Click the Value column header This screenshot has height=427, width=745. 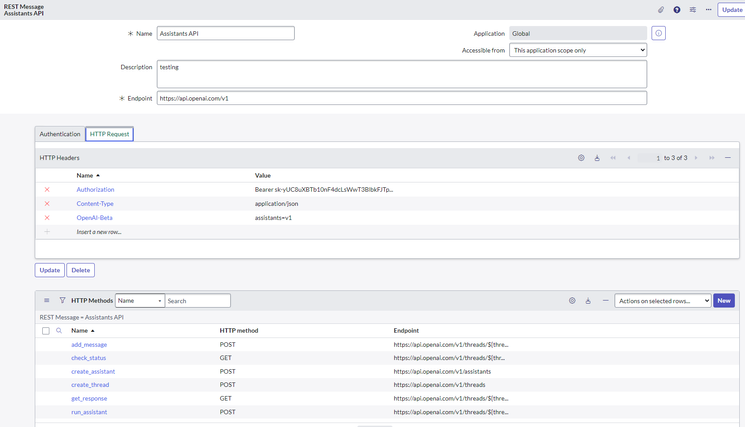pos(263,175)
